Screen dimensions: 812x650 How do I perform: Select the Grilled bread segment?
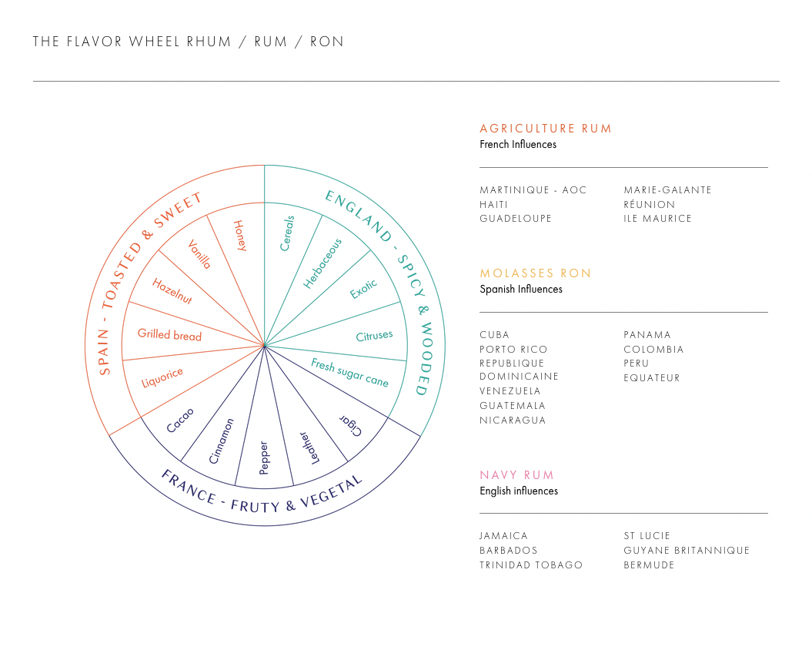pyautogui.click(x=169, y=334)
